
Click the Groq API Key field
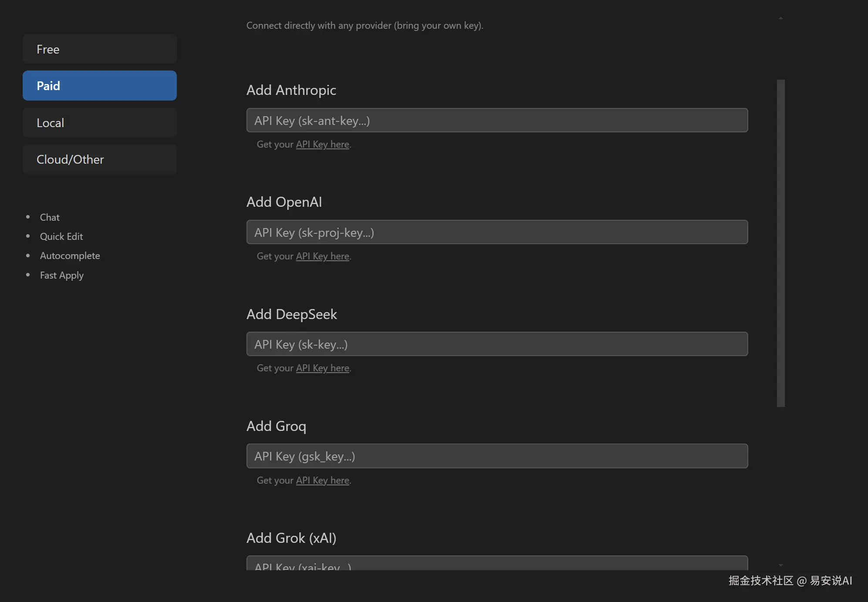point(496,456)
